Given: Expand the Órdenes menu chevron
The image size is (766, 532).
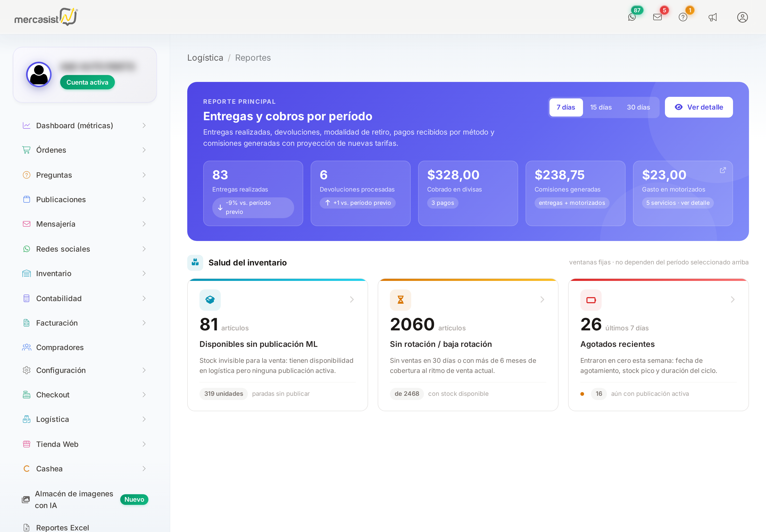Looking at the screenshot, I should 144,150.
